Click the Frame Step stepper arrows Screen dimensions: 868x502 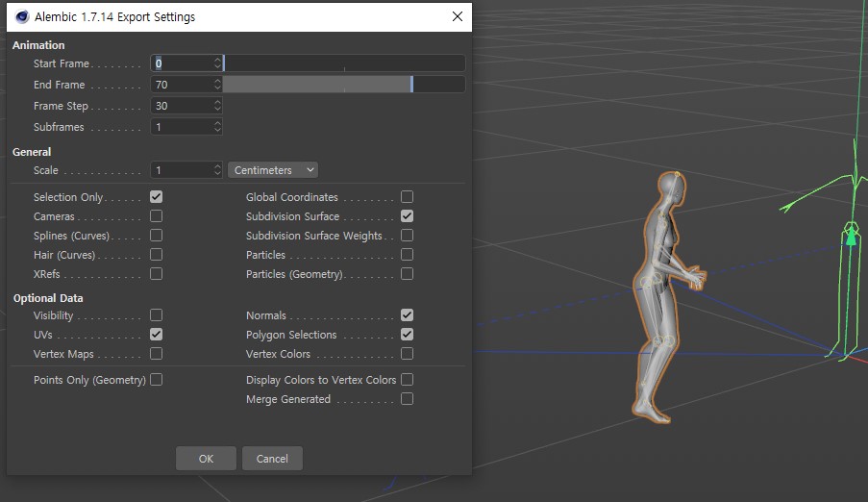pyautogui.click(x=217, y=105)
